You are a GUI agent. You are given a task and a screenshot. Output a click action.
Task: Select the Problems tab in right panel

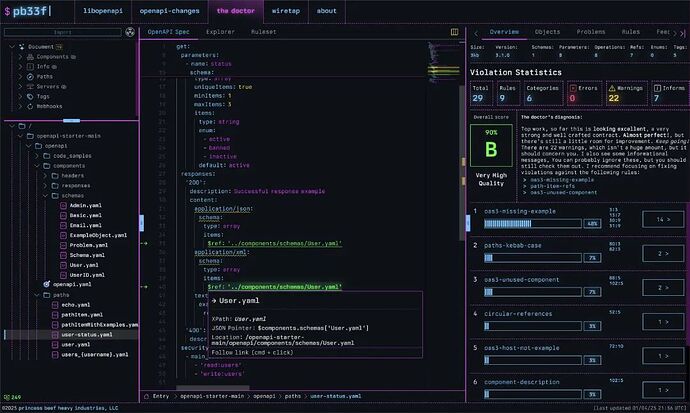click(x=591, y=32)
